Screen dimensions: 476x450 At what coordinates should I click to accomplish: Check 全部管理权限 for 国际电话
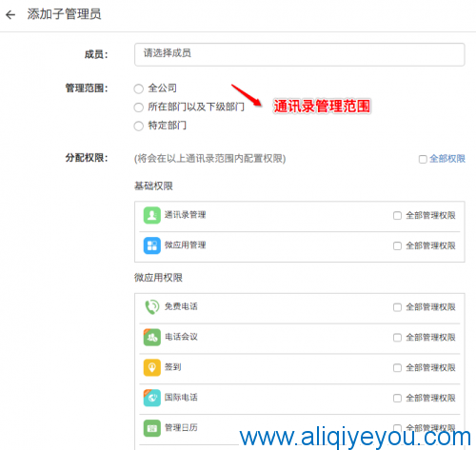[397, 398]
